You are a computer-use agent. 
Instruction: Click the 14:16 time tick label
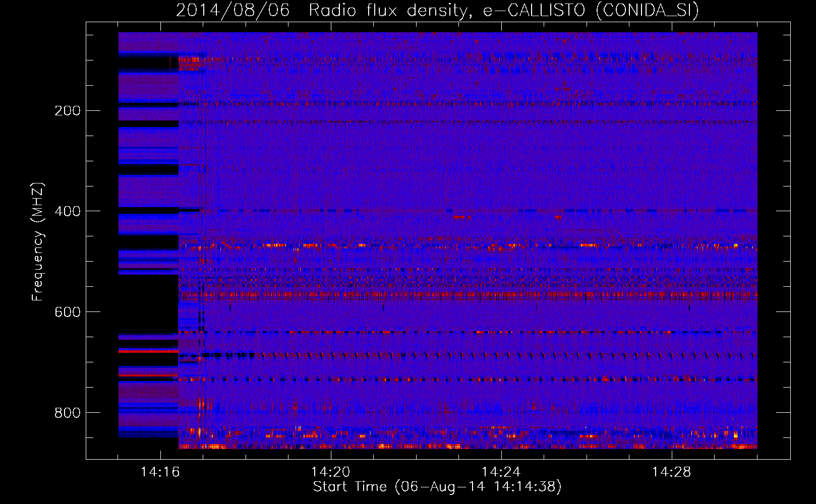[160, 472]
